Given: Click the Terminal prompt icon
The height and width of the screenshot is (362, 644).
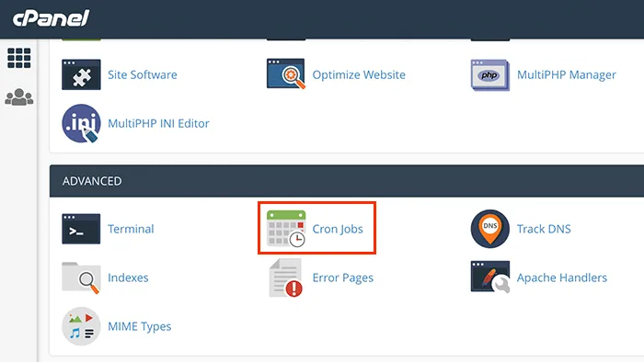Looking at the screenshot, I should click(x=81, y=229).
